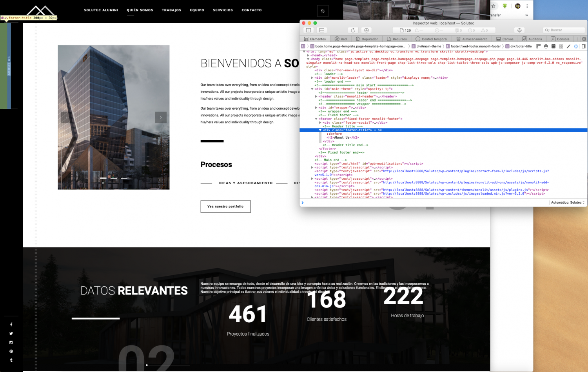The height and width of the screenshot is (372, 588).
Task: Select div#main-theme breadcrumb
Action: [x=426, y=46]
